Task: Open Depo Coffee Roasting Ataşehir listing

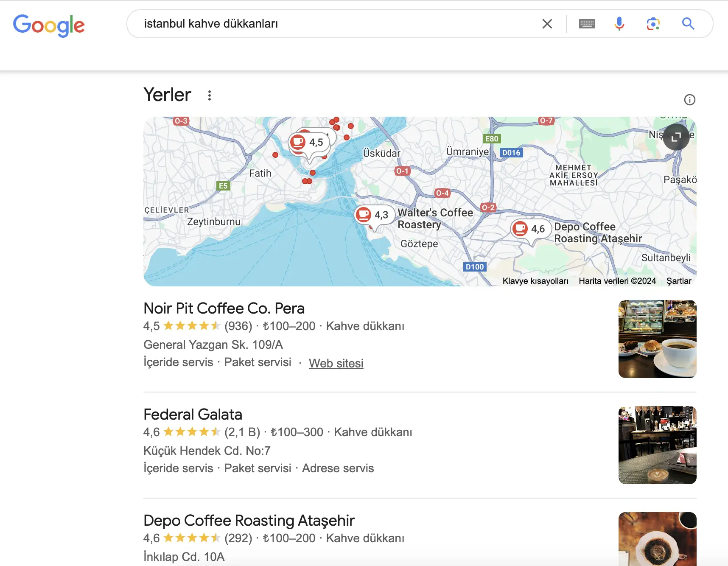Action: pos(249,521)
